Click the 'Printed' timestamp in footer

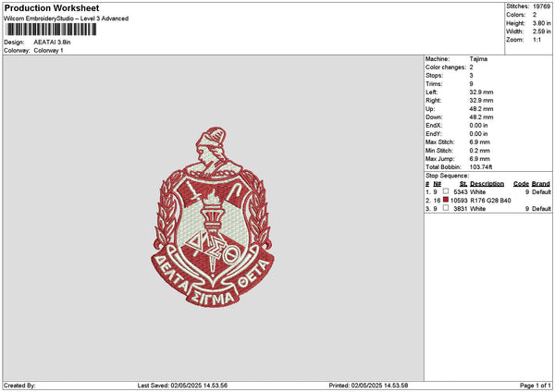[x=368, y=386]
